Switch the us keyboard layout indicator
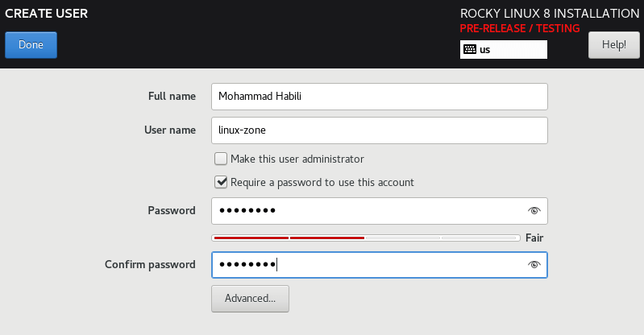Viewport: 644px width, 335px height. (x=504, y=50)
